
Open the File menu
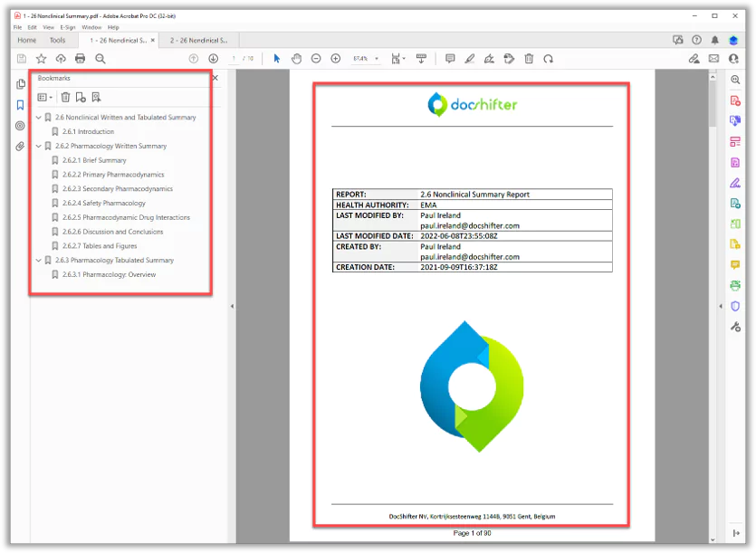(x=17, y=27)
